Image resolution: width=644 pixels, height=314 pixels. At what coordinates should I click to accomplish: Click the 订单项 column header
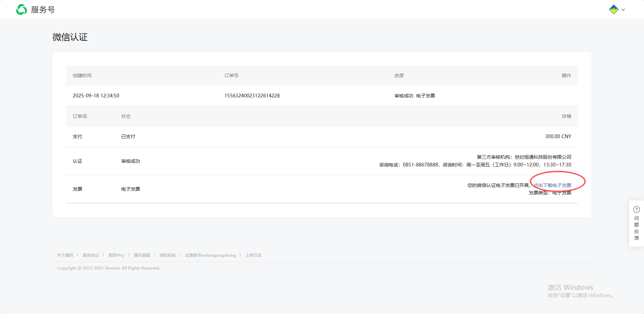80,116
